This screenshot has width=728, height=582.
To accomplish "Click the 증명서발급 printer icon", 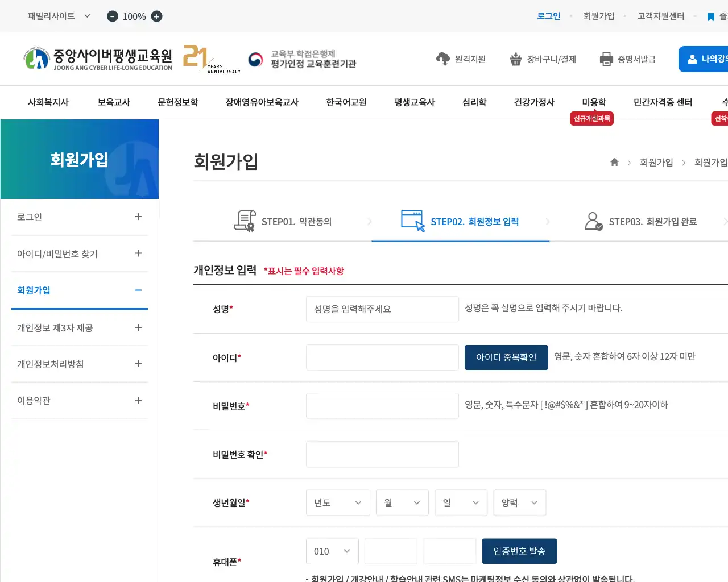I will tap(605, 59).
